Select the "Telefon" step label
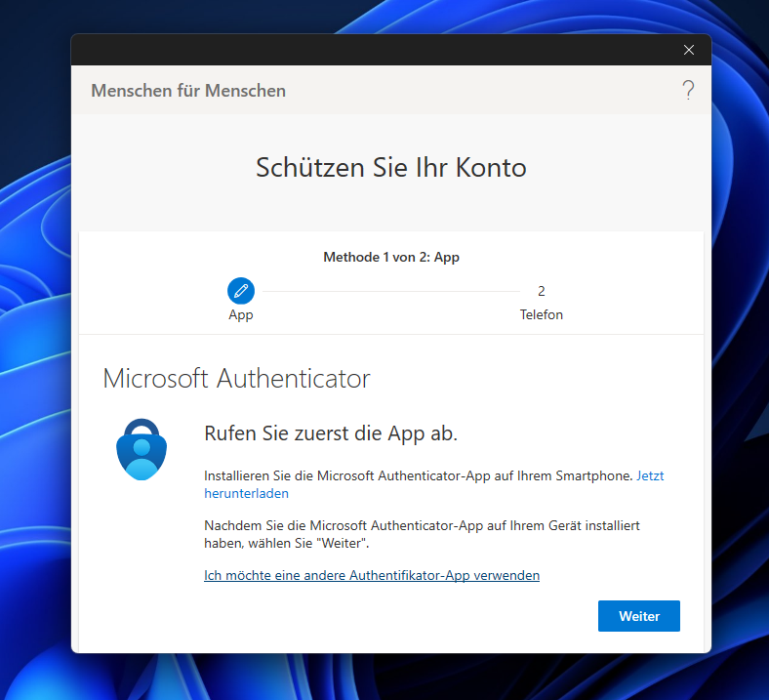 (x=542, y=315)
